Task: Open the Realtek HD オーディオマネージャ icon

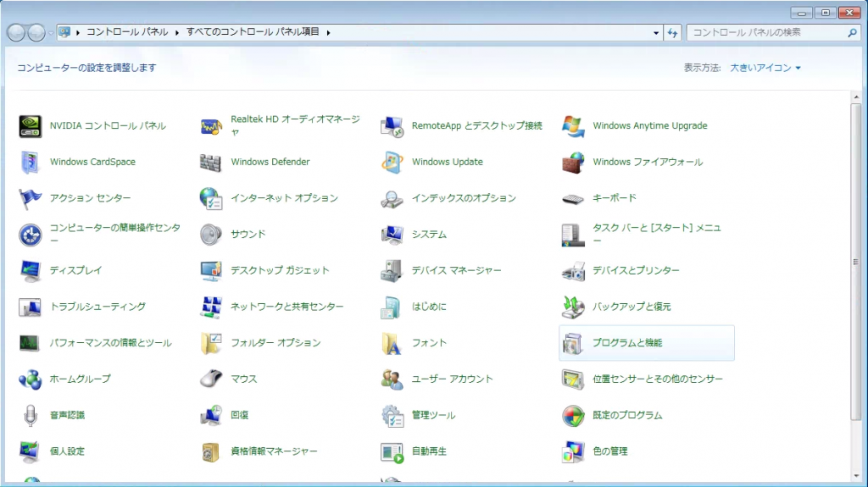Action: (x=211, y=126)
